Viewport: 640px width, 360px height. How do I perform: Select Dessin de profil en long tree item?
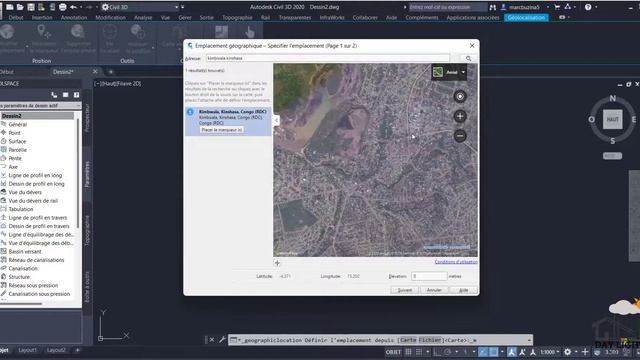tap(36, 184)
